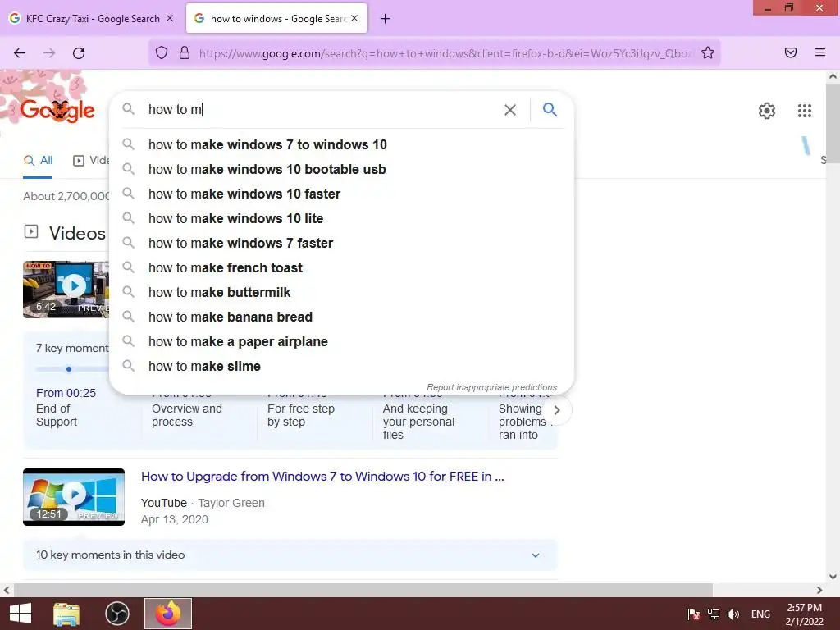Click the horizontal scrollbar left arrow

(7, 590)
